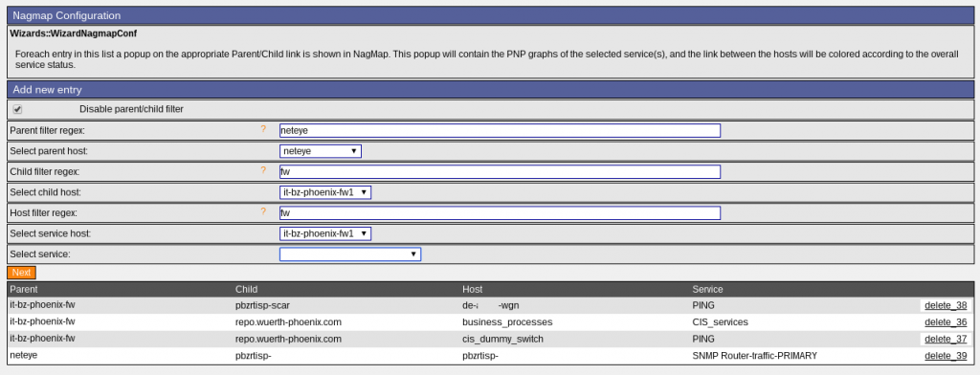The height and width of the screenshot is (375, 980).
Task: Click the help icon beside Host filter regex
Action: click(263, 211)
